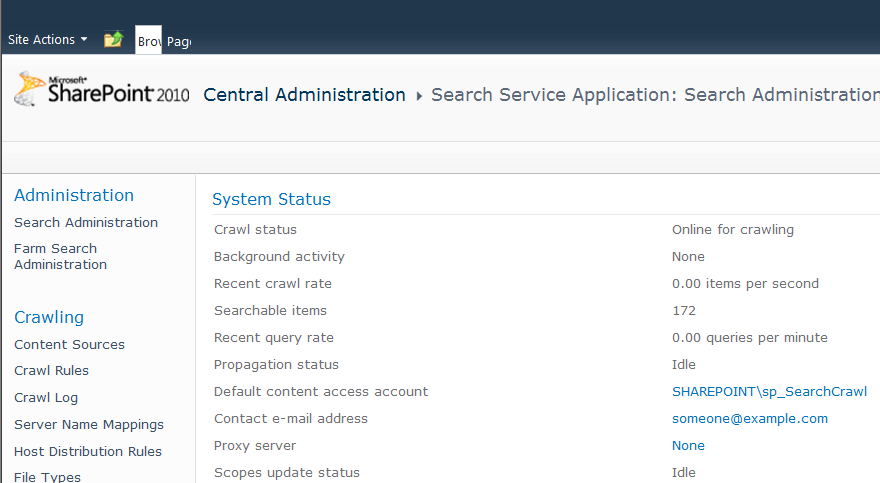Open the Administration heading link

pos(74,195)
